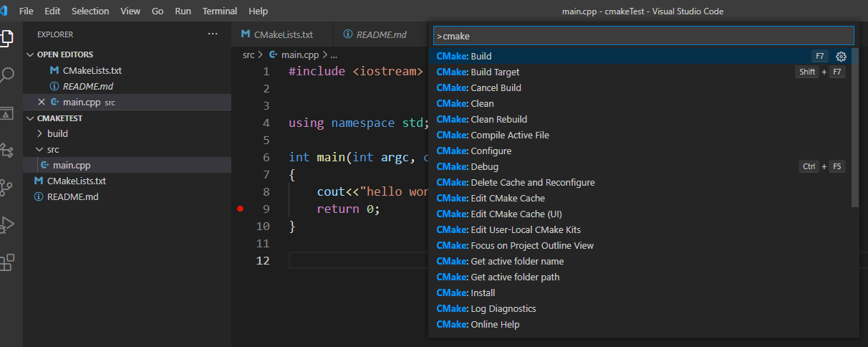This screenshot has width=868, height=347.
Task: Switch to the CMakeLists.txt editor tab
Action: 282,34
